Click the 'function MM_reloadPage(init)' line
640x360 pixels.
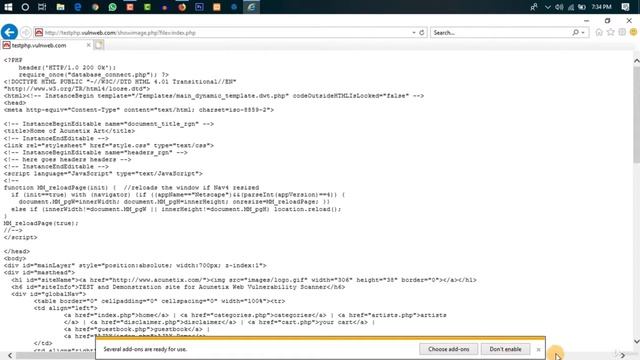click(x=131, y=188)
